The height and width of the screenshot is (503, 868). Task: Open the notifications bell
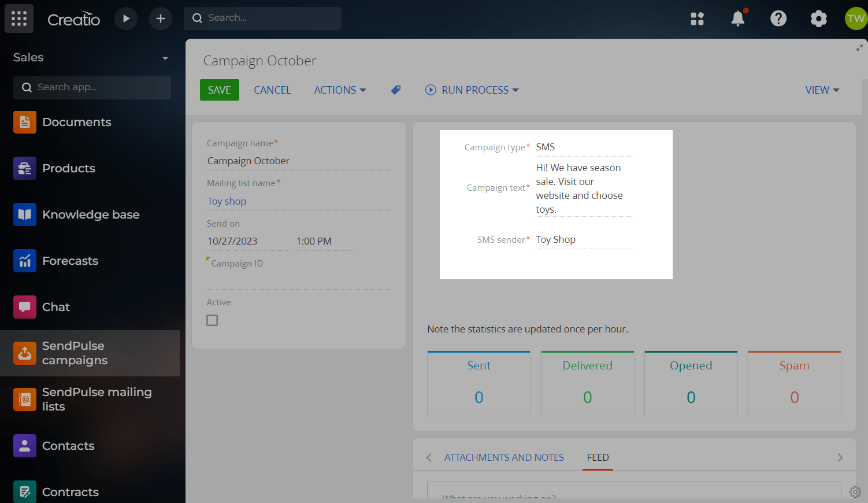pyautogui.click(x=738, y=19)
